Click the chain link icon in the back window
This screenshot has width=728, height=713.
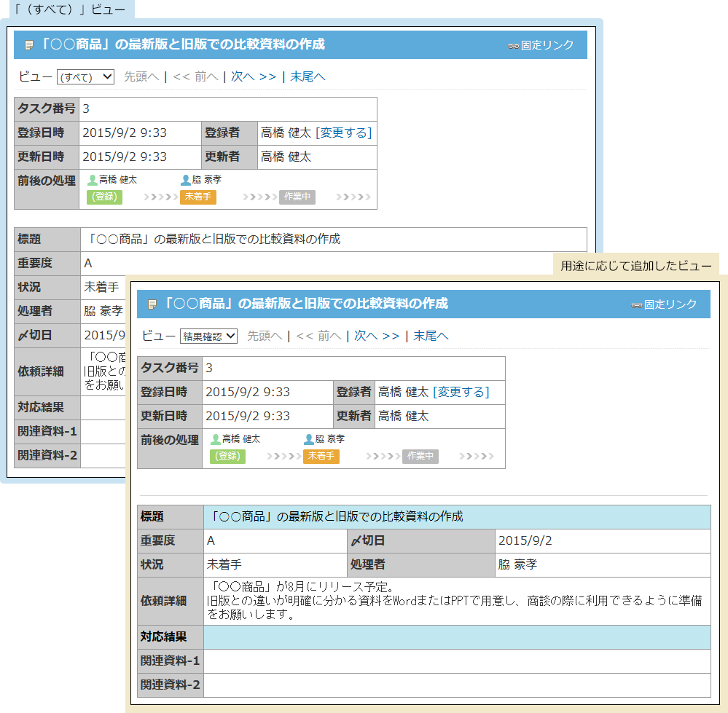click(514, 46)
